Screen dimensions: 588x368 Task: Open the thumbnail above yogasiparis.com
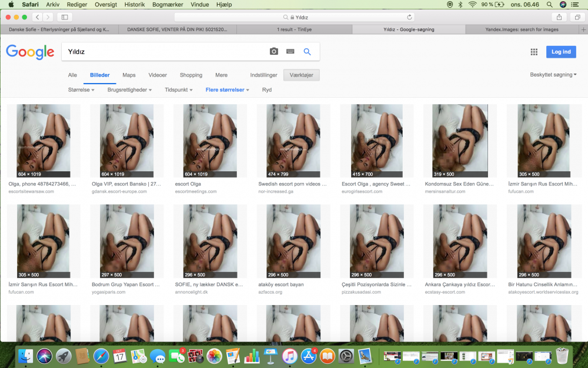click(127, 241)
